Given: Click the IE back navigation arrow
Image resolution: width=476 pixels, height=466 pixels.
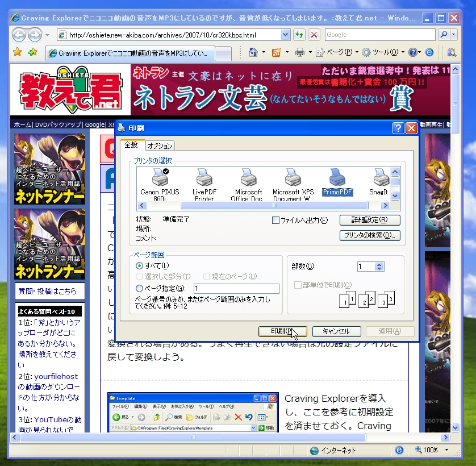Looking at the screenshot, I should [19, 35].
